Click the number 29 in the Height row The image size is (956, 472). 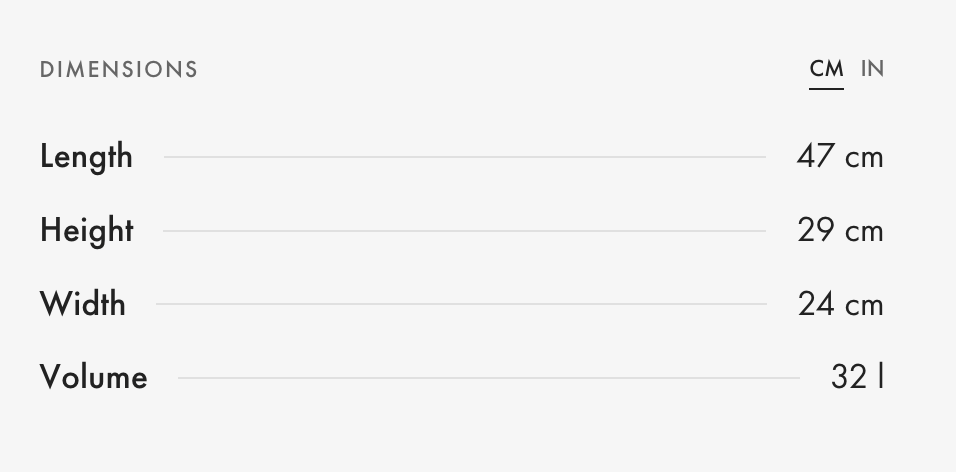pyautogui.click(x=816, y=231)
